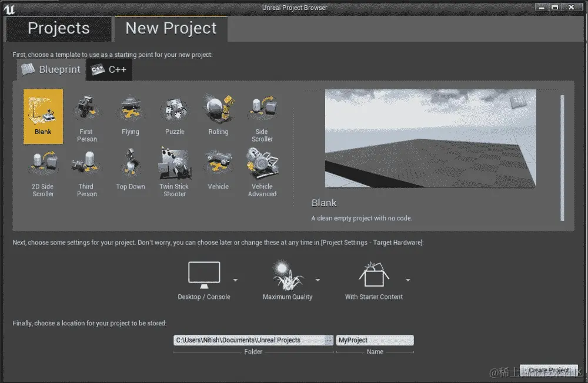
Task: Select the Blank template
Action: point(43,116)
